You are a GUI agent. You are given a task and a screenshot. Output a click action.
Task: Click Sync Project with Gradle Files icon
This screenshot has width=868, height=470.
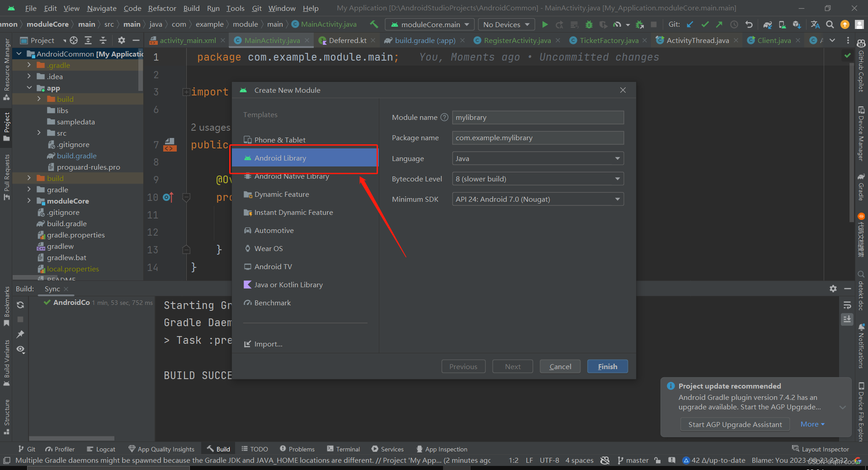tap(768, 24)
